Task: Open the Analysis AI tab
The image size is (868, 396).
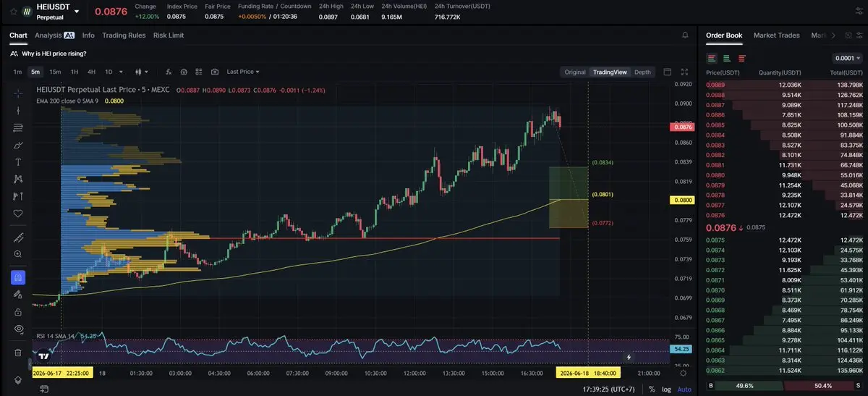Action: click(54, 35)
